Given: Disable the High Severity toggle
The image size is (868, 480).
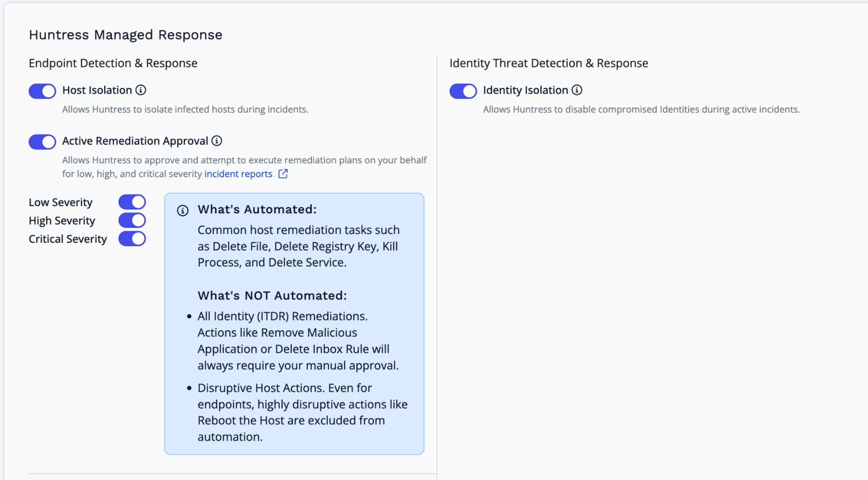Looking at the screenshot, I should point(132,220).
